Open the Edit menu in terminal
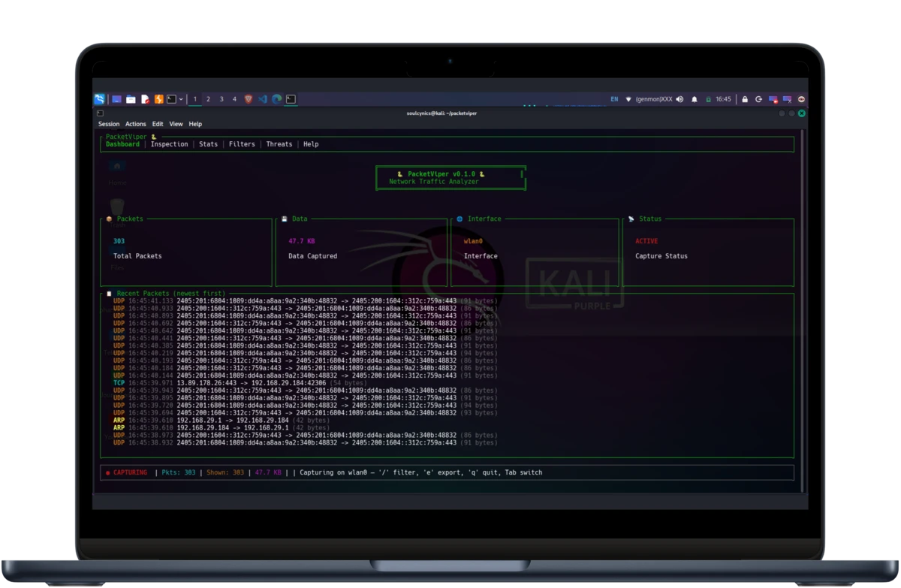 [x=158, y=124]
